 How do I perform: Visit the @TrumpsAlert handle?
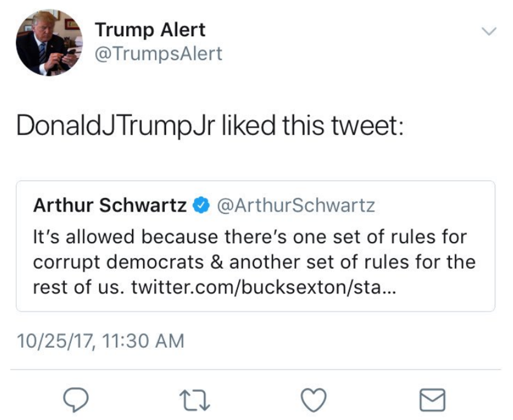point(159,54)
